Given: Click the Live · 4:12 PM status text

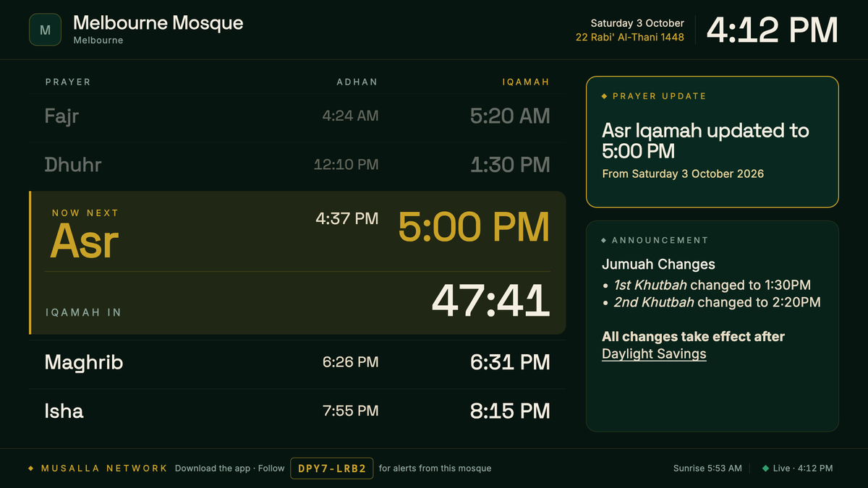Looking at the screenshot, I should tap(803, 468).
